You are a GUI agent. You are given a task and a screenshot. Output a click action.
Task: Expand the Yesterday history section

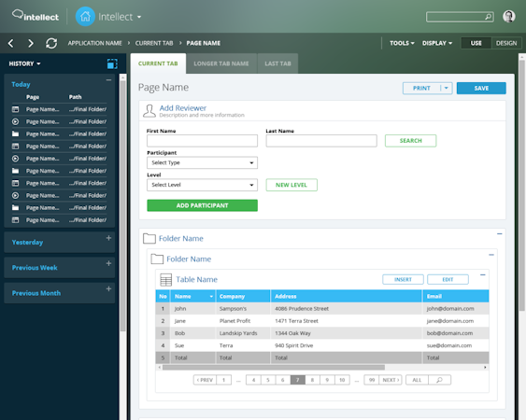[x=108, y=238]
